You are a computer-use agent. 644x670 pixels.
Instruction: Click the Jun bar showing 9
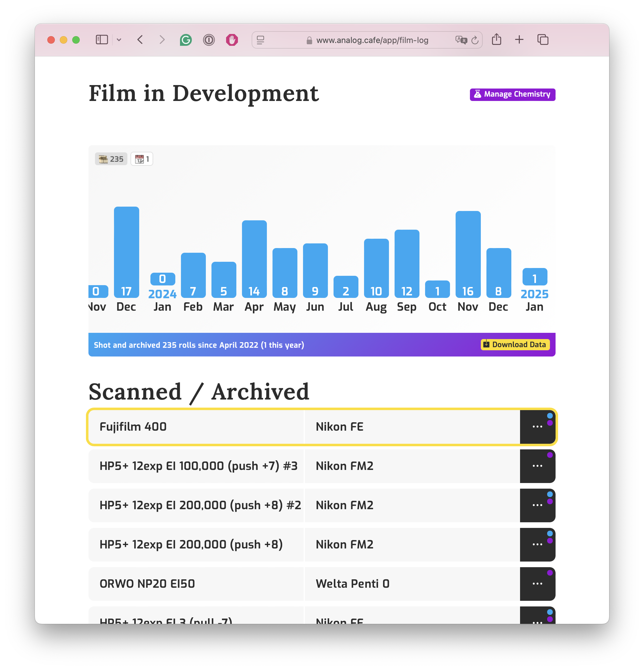click(315, 271)
